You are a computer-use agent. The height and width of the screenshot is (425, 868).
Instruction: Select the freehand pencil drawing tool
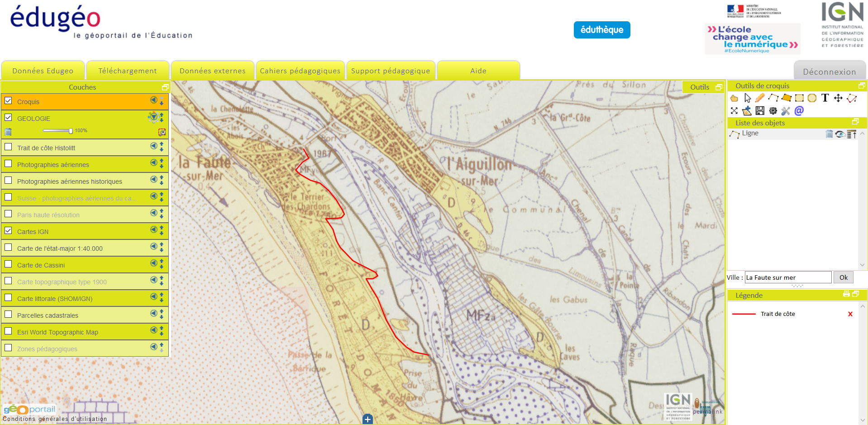760,98
